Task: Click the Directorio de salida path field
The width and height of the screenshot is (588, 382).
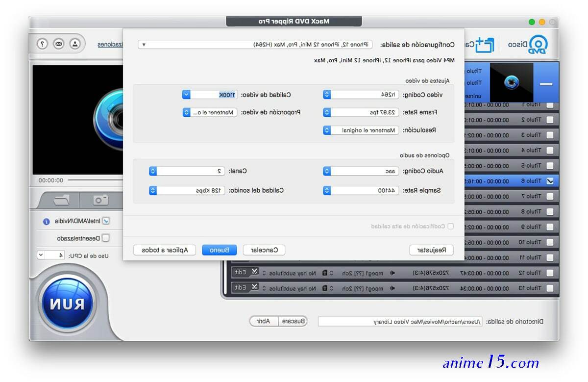Action: click(400, 322)
